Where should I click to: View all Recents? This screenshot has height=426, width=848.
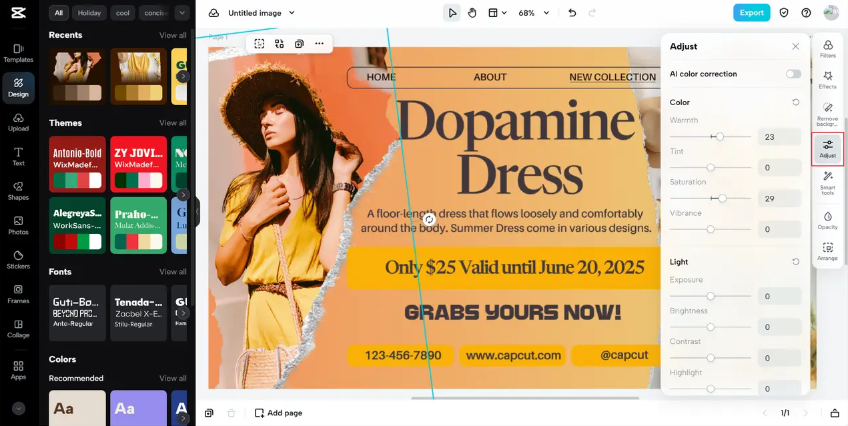coord(173,35)
